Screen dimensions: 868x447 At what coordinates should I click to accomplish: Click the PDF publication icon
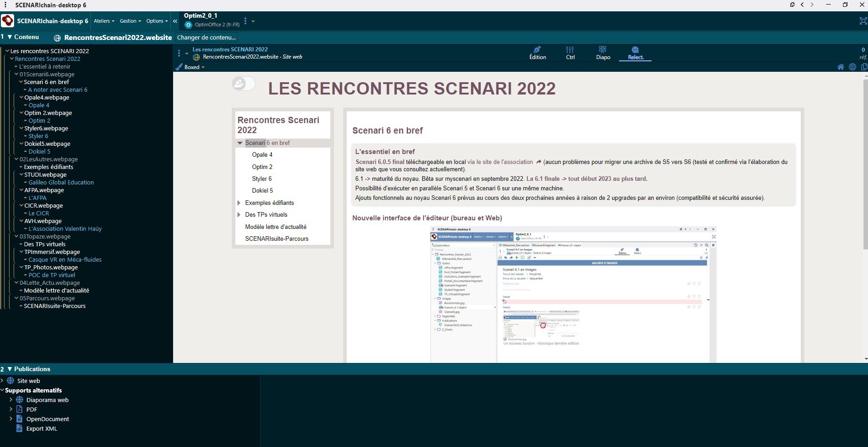20,409
